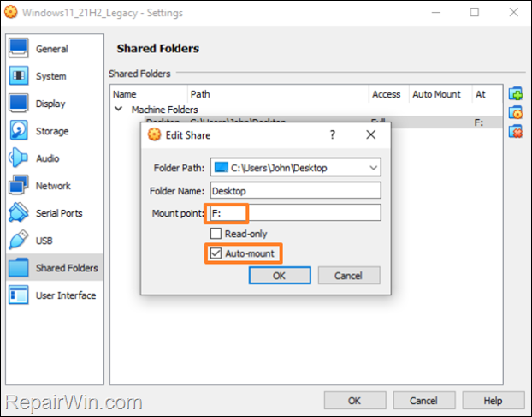532x417 pixels.
Task: Switch to the Network category
Action: coord(53,186)
